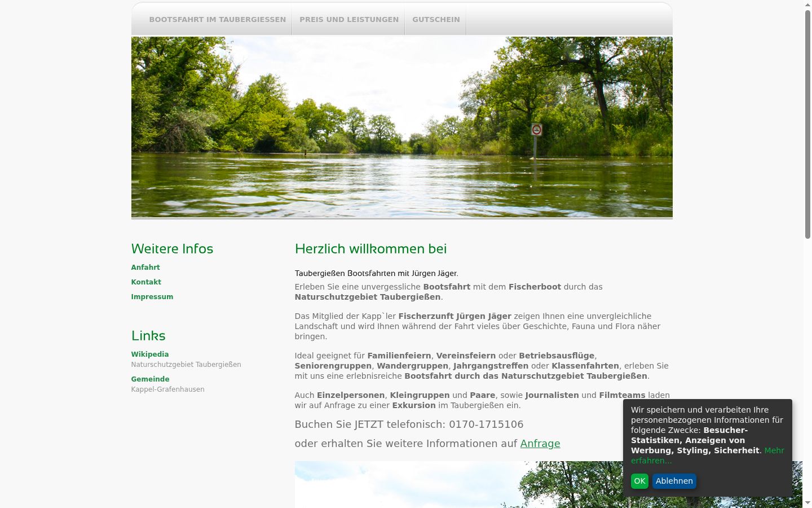
Task: Click the scrollbar up arrow
Action: tap(807, 5)
